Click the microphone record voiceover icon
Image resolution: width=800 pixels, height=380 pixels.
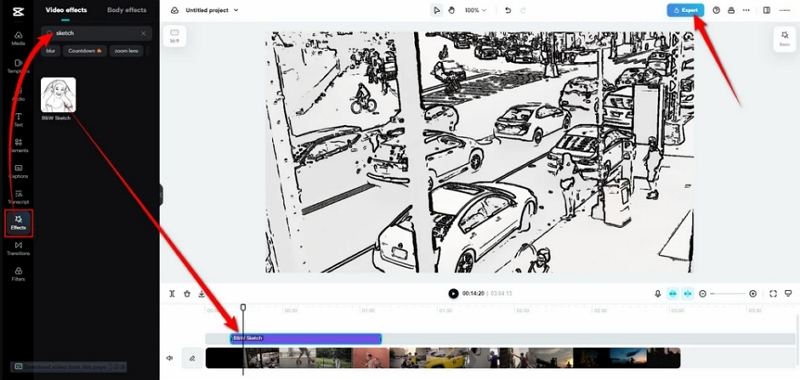[658, 293]
